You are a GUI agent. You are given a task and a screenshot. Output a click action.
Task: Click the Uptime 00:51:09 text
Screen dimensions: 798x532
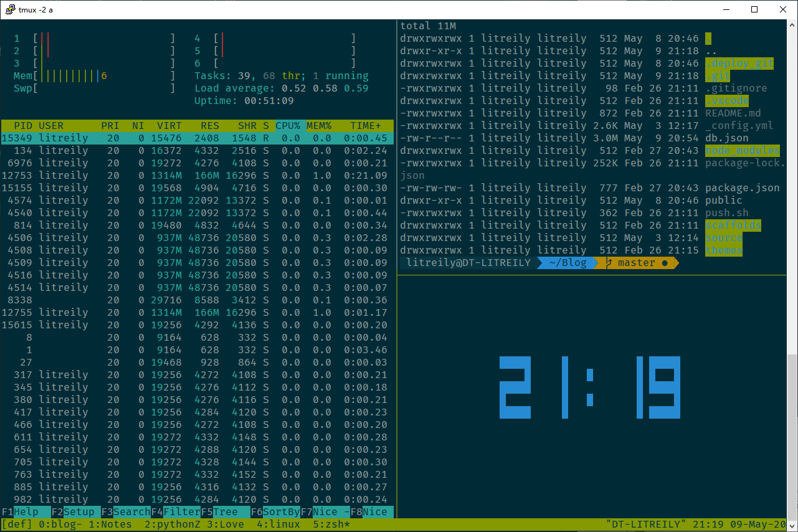244,101
